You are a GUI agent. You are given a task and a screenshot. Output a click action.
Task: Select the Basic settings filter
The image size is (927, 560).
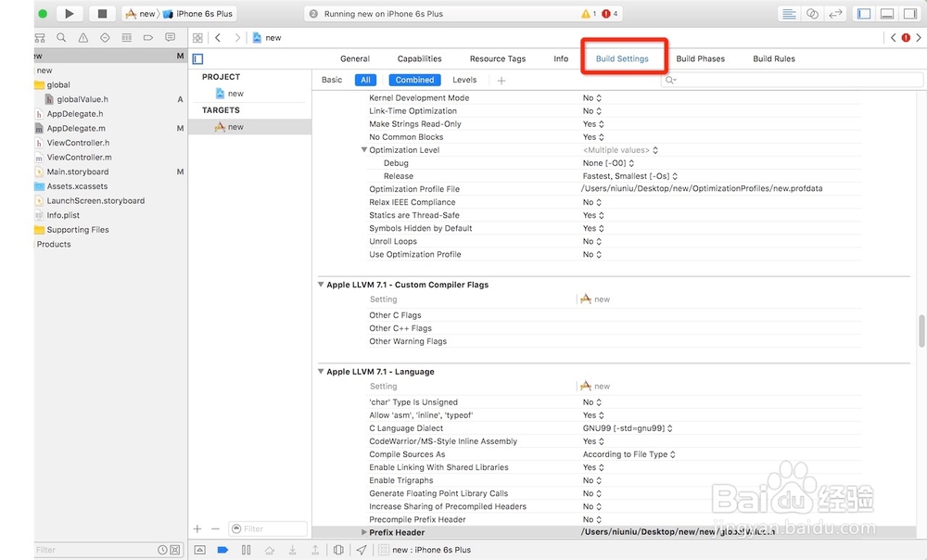click(x=332, y=80)
